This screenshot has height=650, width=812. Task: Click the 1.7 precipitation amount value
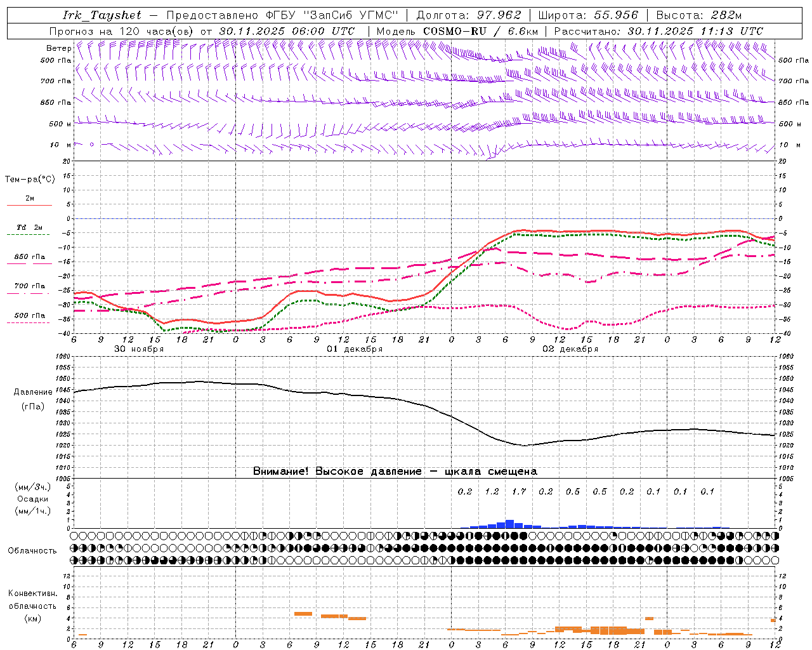tap(519, 491)
